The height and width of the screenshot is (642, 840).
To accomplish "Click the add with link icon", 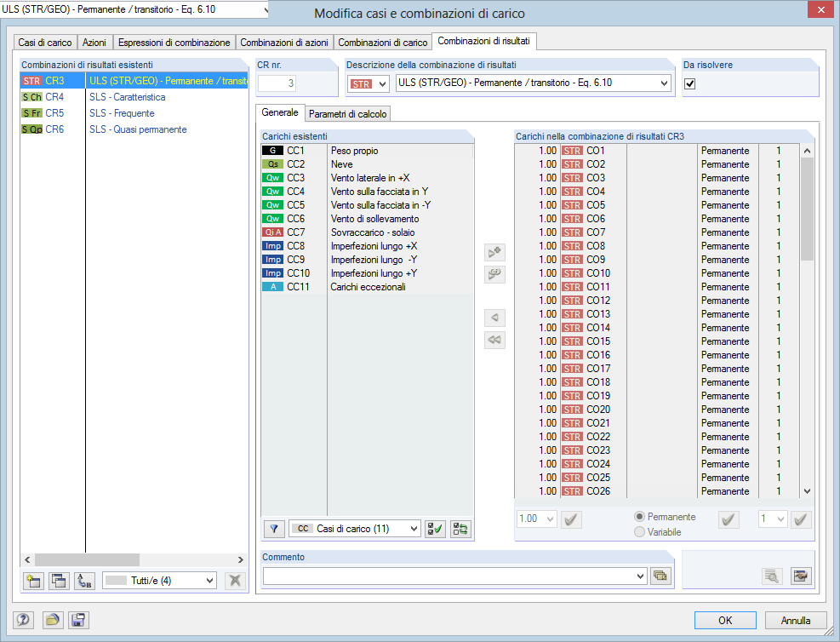I will point(494,274).
